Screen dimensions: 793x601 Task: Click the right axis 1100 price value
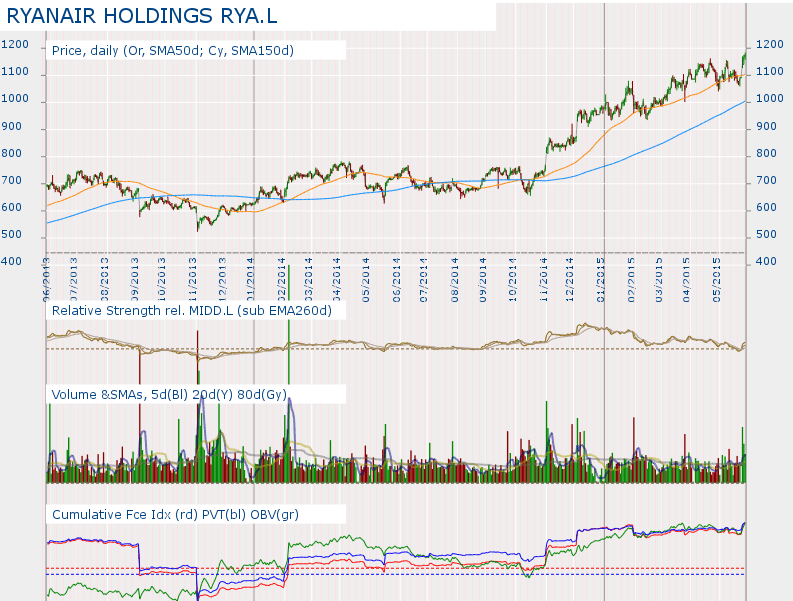click(x=770, y=72)
